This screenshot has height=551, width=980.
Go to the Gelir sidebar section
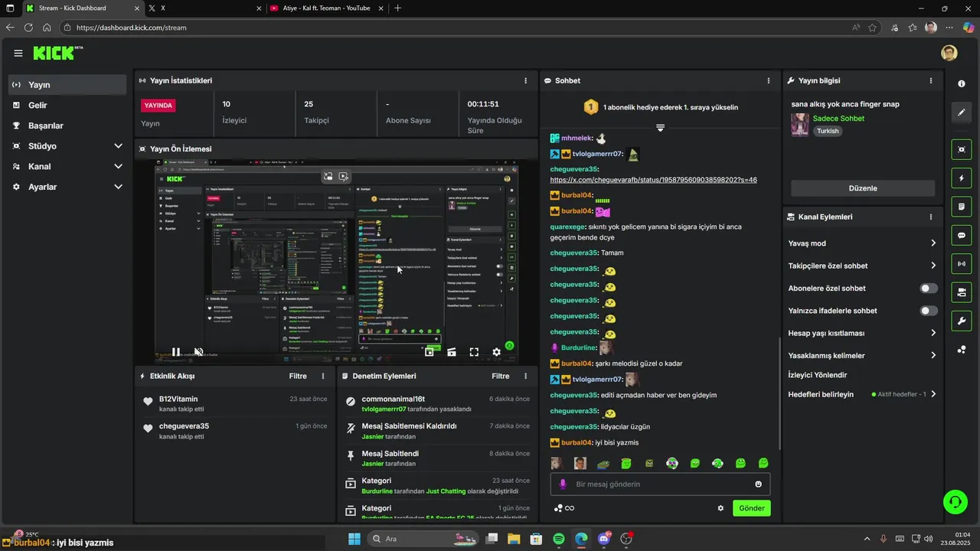tap(67, 105)
